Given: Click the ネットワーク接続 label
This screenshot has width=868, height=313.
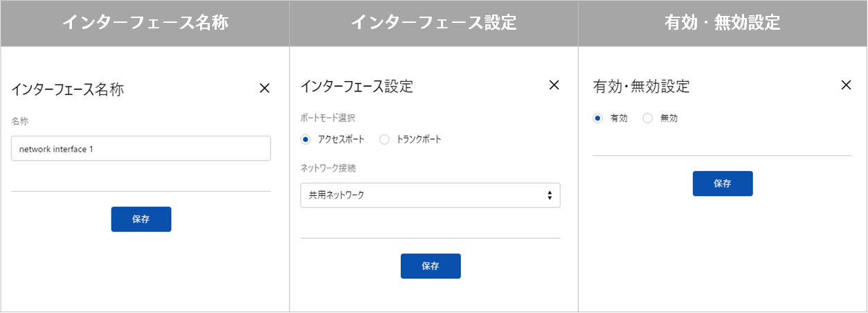Looking at the screenshot, I should (x=328, y=168).
